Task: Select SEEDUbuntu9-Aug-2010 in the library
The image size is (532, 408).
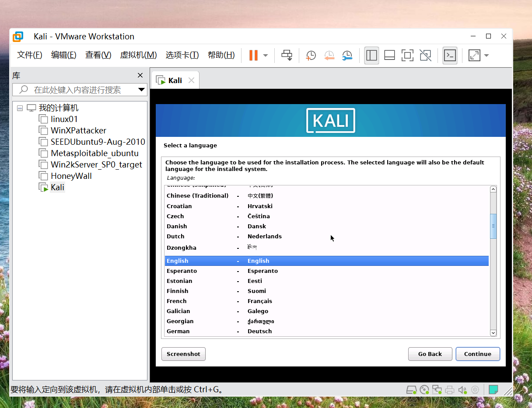Action: pos(98,142)
